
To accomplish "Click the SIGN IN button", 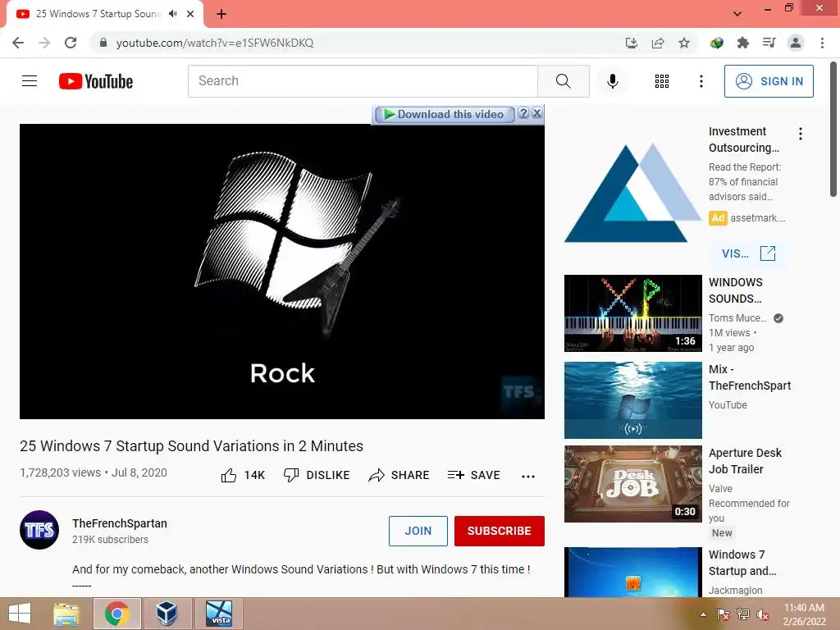I will click(x=769, y=81).
